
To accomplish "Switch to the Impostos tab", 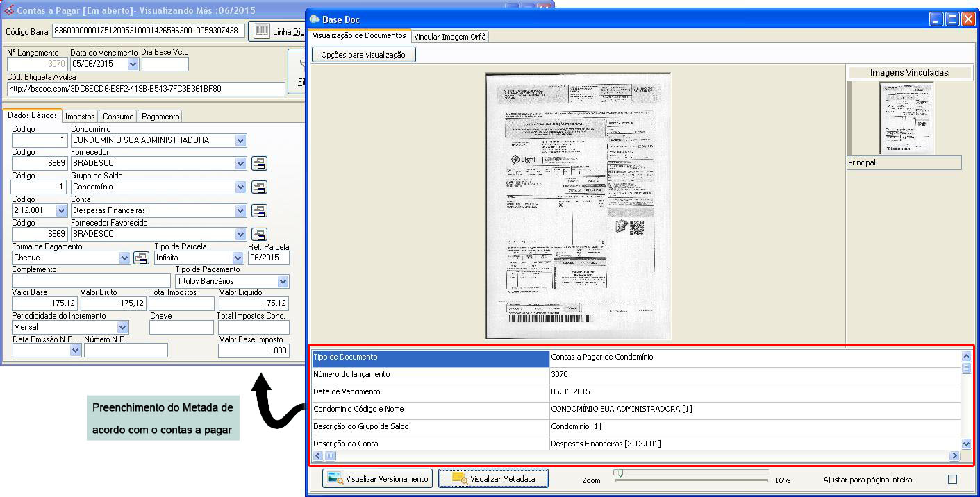I will tap(80, 117).
